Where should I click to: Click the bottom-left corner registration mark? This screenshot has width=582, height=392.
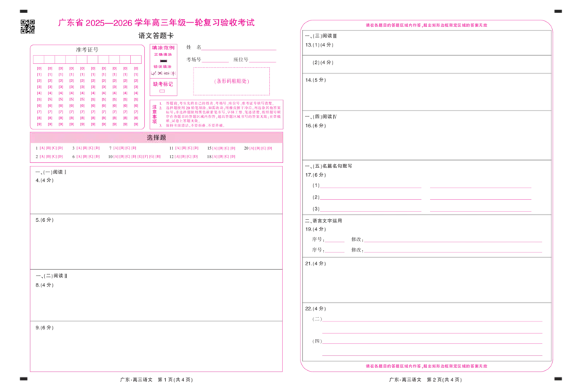coord(23,378)
